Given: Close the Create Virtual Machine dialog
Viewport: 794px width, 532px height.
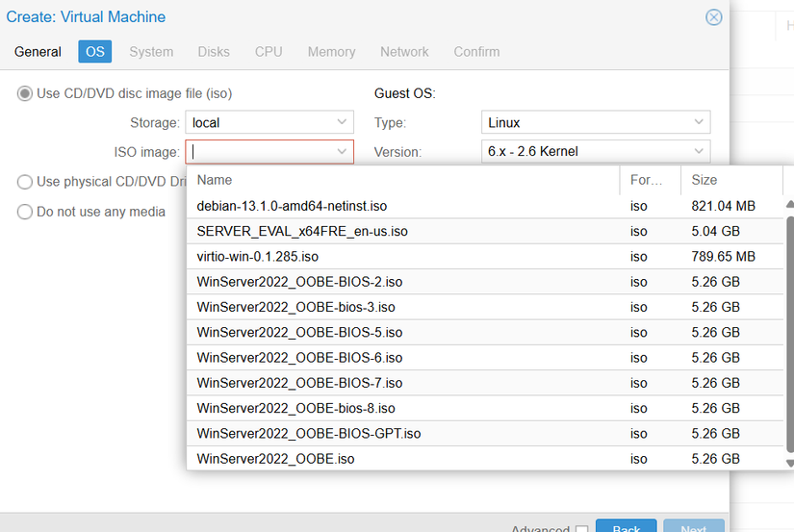Looking at the screenshot, I should coord(713,17).
